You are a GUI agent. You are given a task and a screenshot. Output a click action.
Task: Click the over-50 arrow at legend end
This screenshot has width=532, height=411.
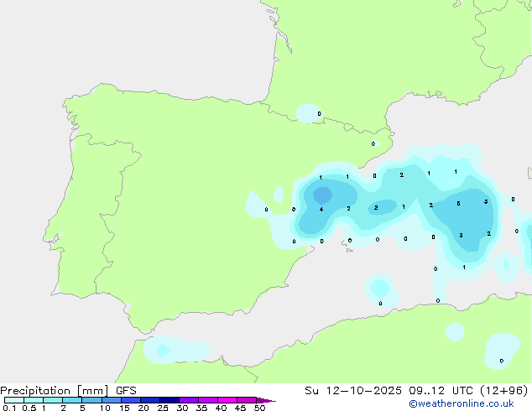tap(266, 400)
